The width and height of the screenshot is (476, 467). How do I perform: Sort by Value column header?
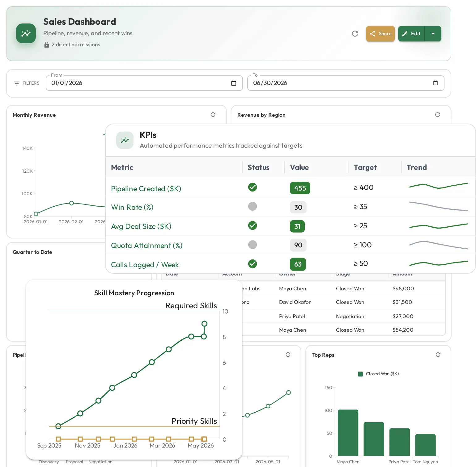point(299,167)
